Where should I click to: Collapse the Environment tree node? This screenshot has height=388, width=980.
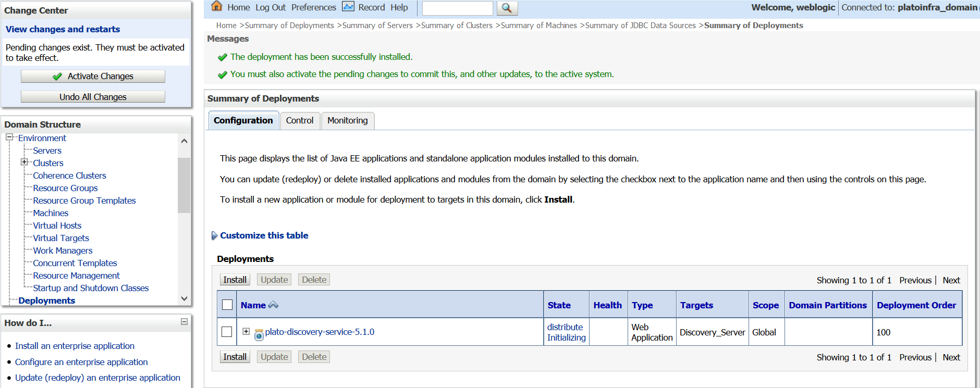(x=9, y=137)
